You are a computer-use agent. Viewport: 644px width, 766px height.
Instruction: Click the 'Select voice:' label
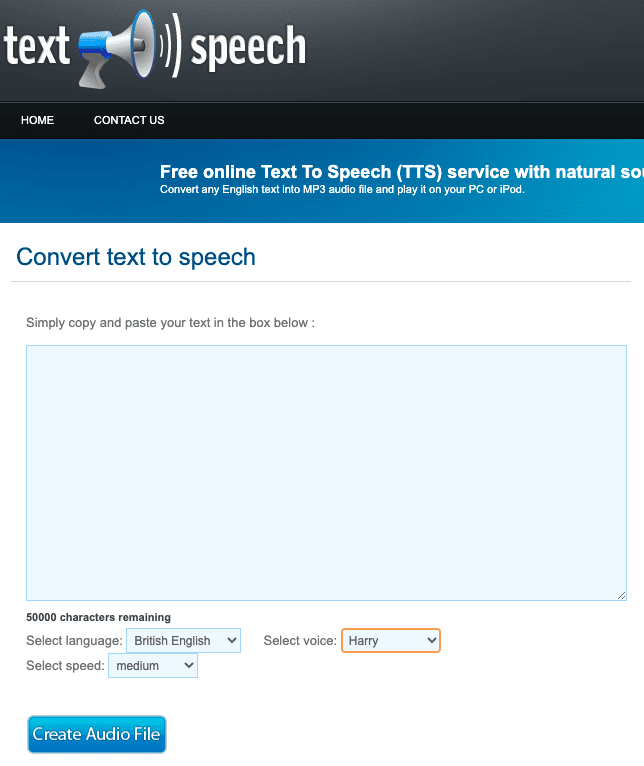coord(300,640)
